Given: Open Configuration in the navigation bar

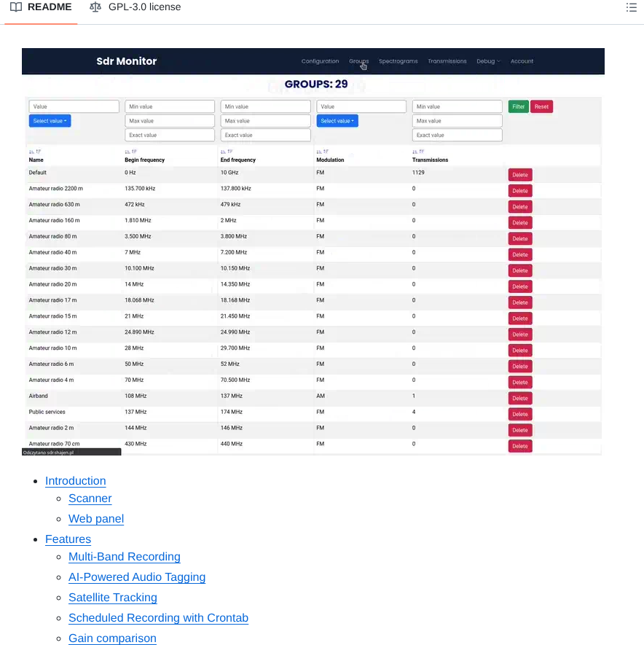Looking at the screenshot, I should 320,61.
